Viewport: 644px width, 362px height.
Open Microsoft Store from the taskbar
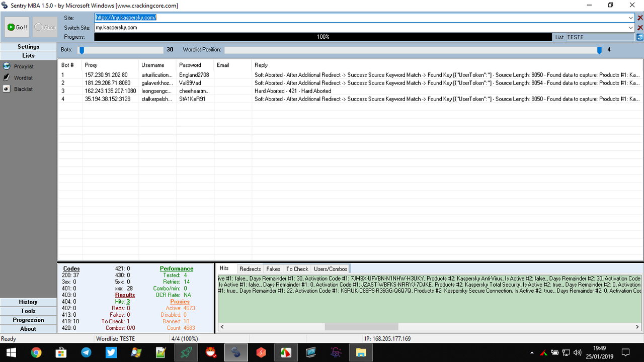point(61,352)
